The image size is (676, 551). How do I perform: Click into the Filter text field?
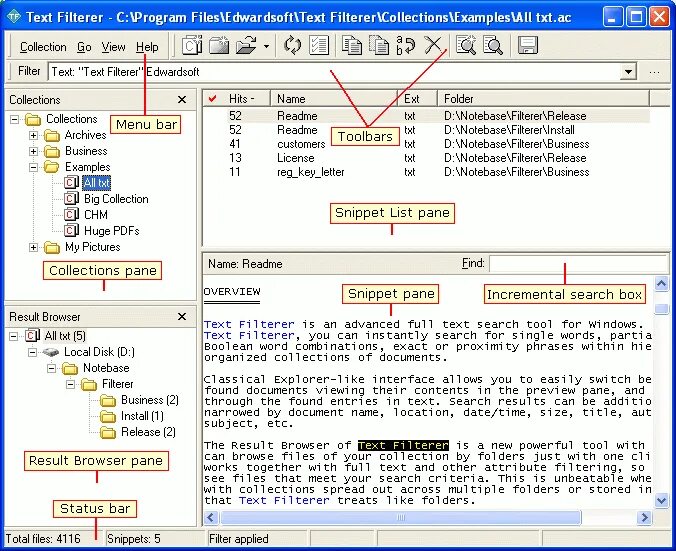click(x=335, y=72)
